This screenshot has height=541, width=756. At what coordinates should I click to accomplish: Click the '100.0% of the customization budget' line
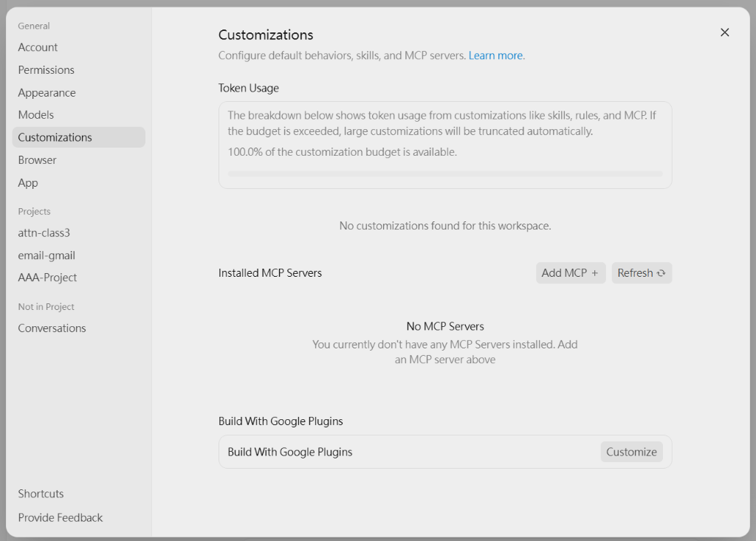click(x=343, y=152)
